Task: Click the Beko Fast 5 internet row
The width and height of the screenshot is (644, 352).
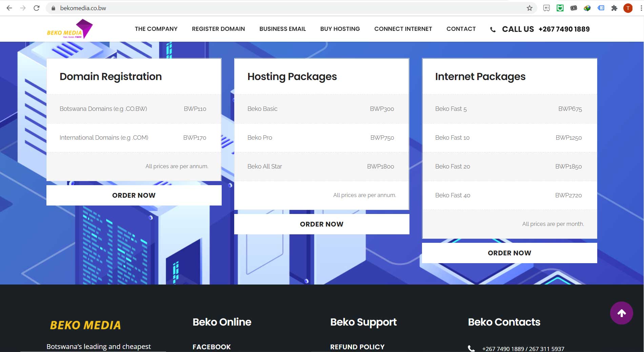Action: click(x=509, y=109)
